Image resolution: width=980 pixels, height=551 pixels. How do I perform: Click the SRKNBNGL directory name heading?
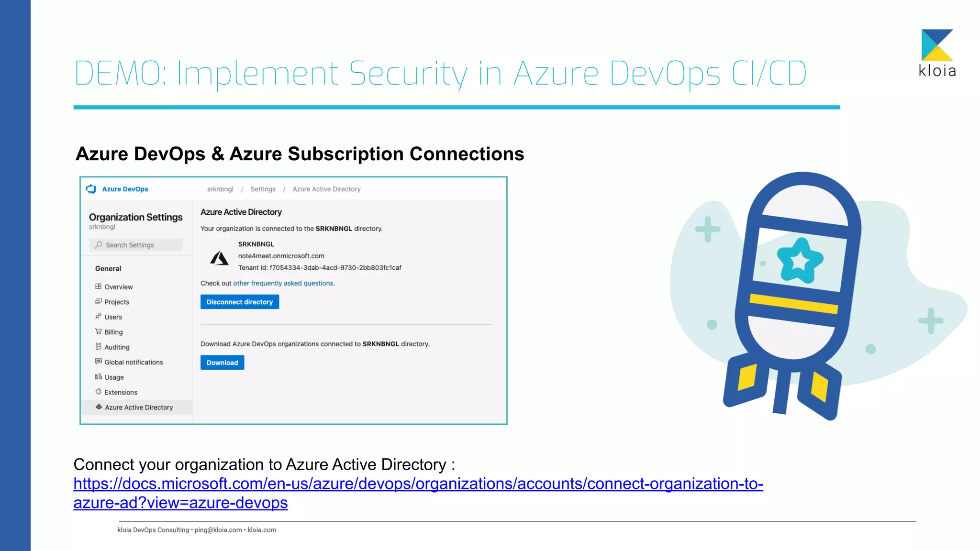point(256,244)
